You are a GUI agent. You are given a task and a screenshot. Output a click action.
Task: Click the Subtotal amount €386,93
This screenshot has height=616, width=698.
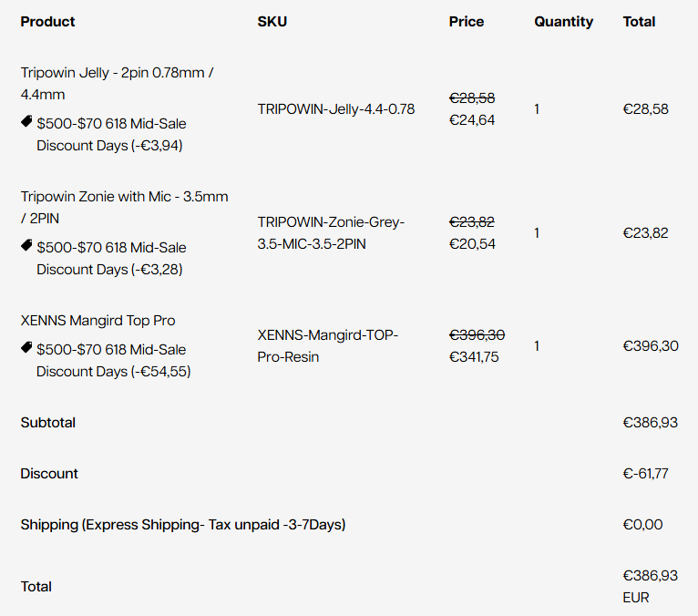[651, 423]
